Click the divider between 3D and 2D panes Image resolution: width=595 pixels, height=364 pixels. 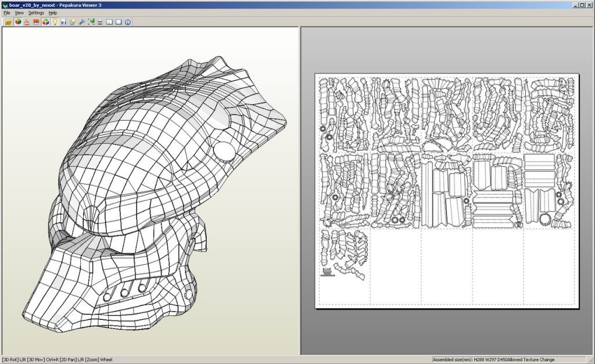(299, 192)
